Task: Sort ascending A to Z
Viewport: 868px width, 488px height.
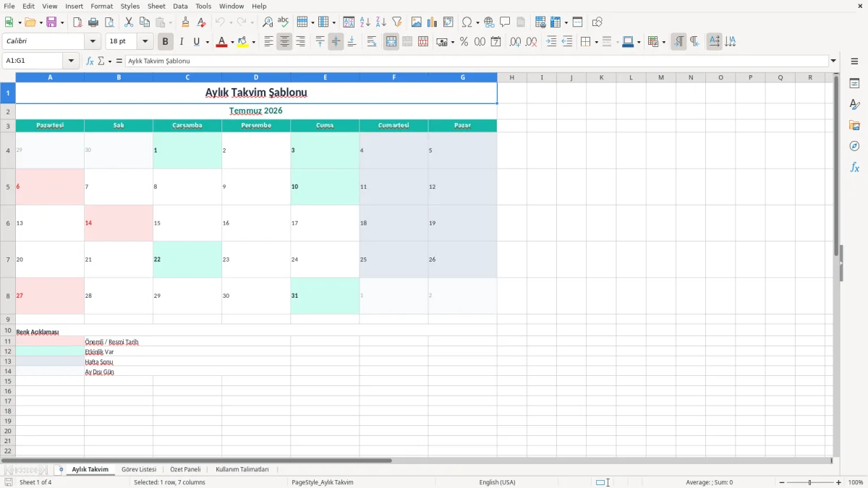Action: click(x=365, y=22)
